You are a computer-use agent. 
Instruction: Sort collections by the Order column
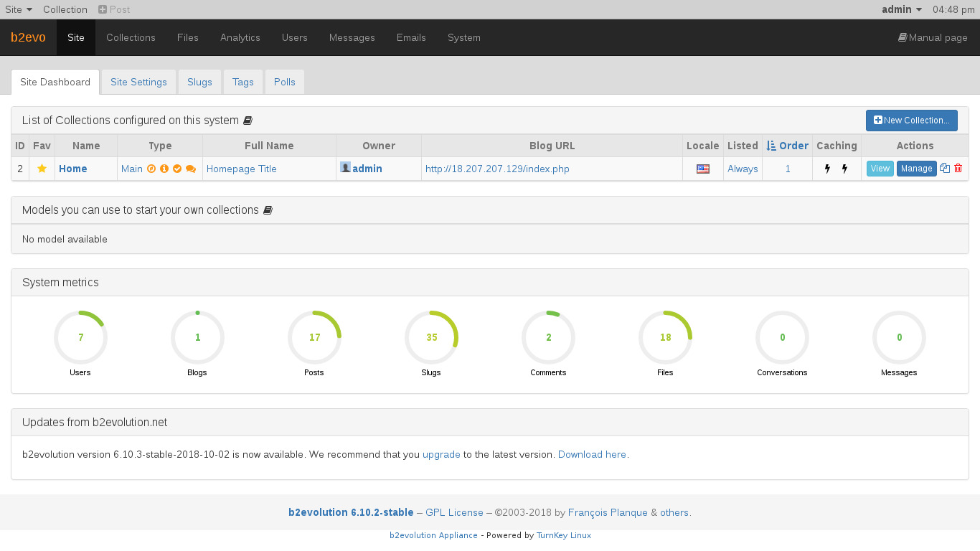point(787,146)
